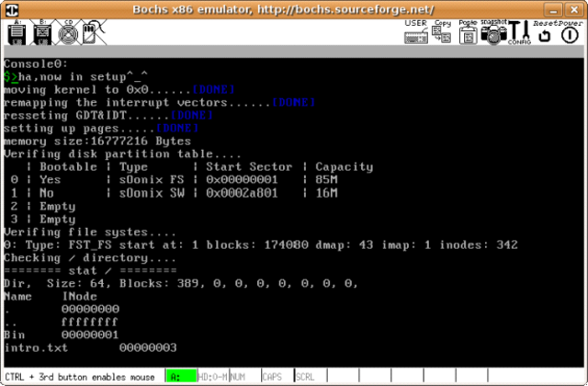Click the 'Console0:' line
The image size is (588, 386).
click(x=36, y=63)
